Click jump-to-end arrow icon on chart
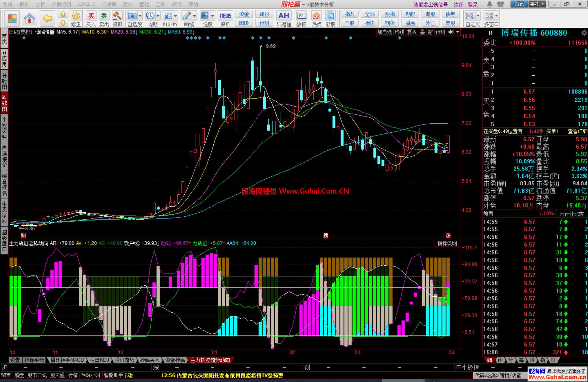 451,32
